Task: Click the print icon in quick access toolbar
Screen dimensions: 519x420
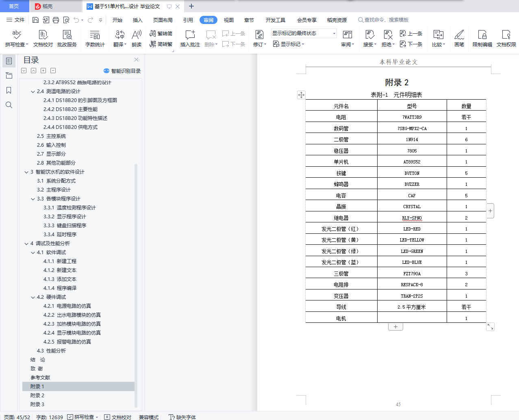Action: pyautogui.click(x=56, y=20)
